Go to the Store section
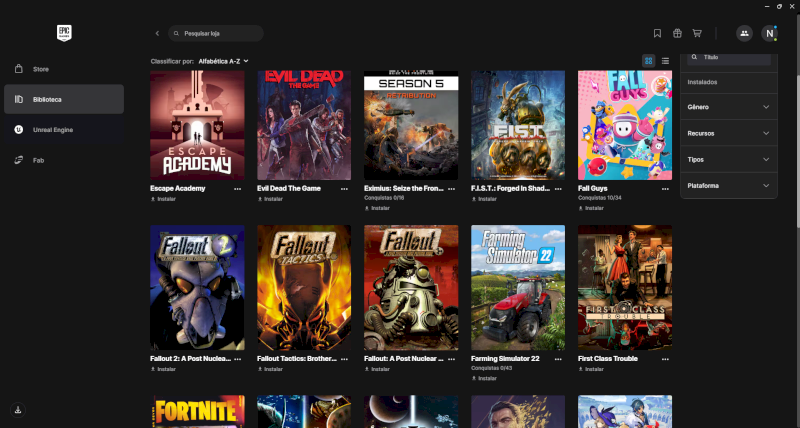 (x=41, y=69)
